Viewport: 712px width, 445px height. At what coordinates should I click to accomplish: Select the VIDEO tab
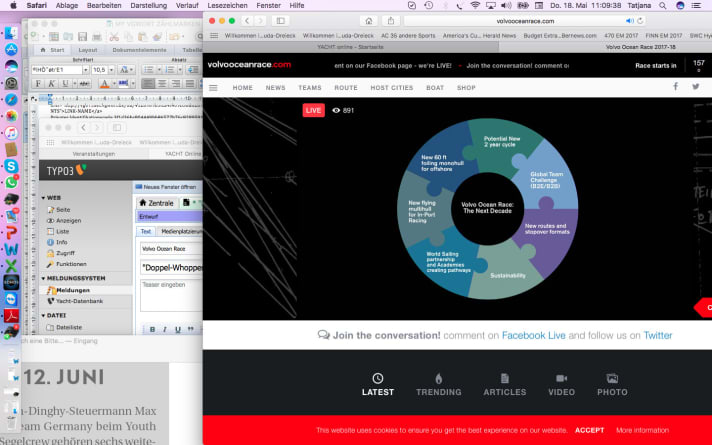[x=562, y=385]
